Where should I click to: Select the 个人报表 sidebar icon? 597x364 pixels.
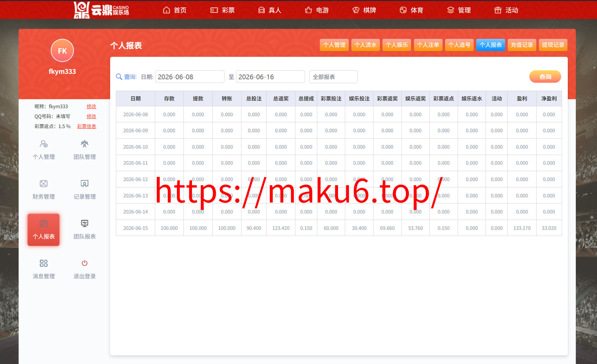(x=44, y=223)
